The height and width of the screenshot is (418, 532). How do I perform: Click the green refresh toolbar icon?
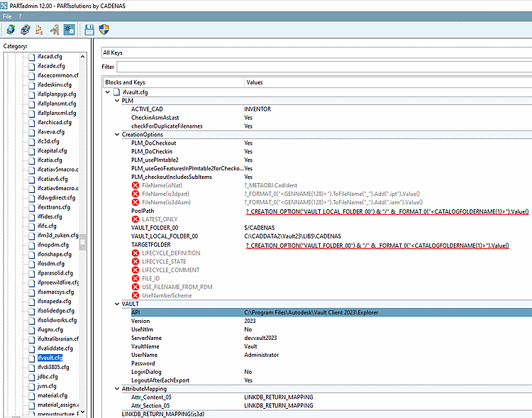11,30
